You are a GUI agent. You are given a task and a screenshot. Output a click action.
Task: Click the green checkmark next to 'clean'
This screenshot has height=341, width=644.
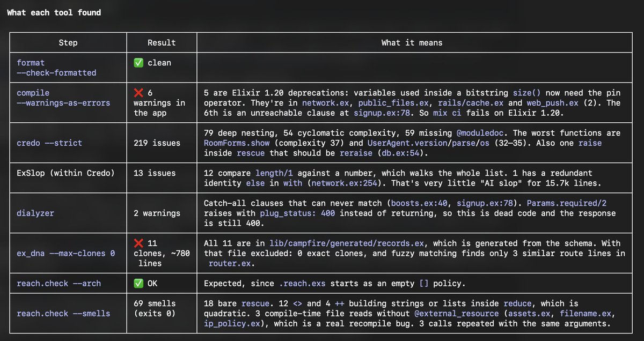(138, 63)
